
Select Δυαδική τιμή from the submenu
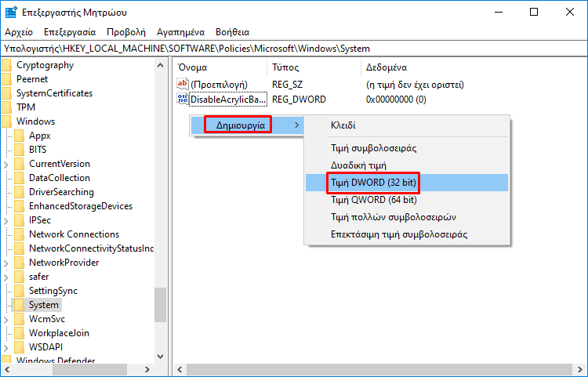pos(407,165)
